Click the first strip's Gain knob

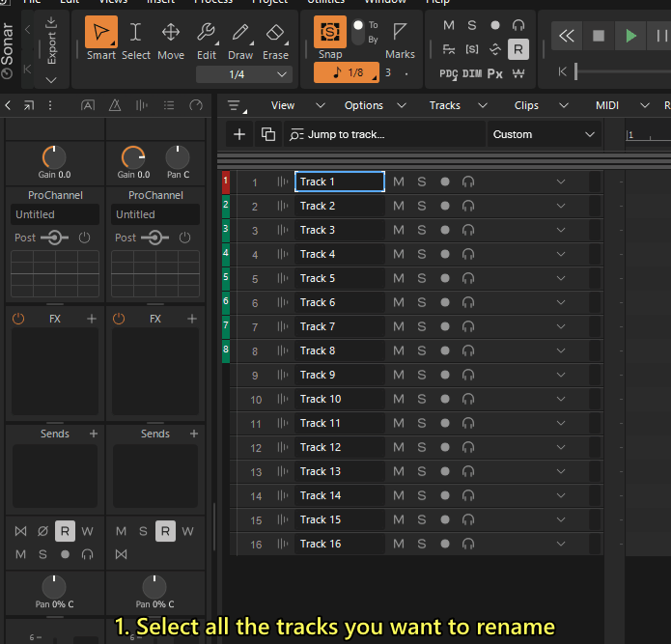54,157
